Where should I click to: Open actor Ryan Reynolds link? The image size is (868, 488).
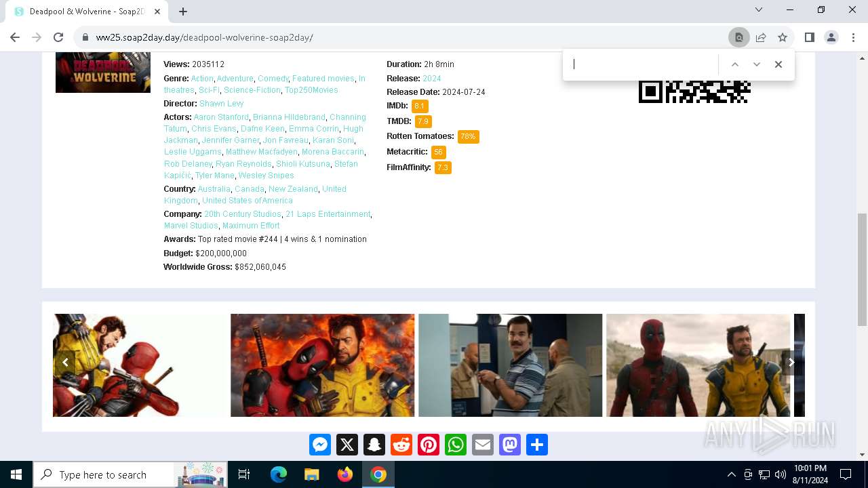(x=243, y=164)
